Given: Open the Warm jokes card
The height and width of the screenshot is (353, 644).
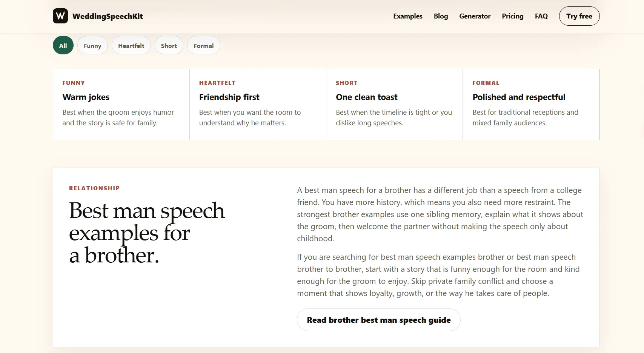Looking at the screenshot, I should [x=121, y=104].
